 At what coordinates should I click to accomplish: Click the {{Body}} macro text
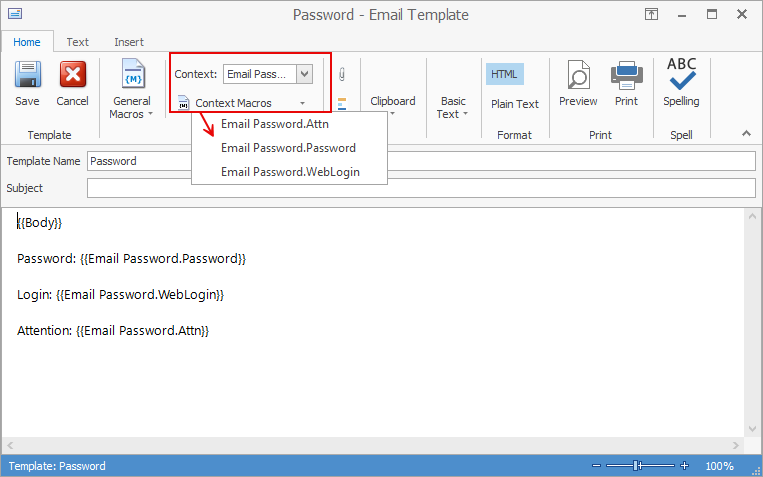coord(40,222)
